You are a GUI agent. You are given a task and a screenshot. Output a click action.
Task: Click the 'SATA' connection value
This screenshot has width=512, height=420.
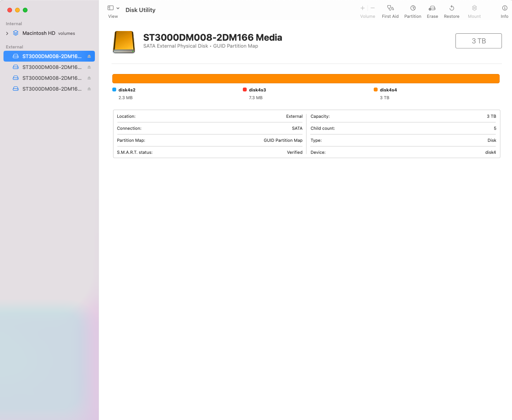297,128
